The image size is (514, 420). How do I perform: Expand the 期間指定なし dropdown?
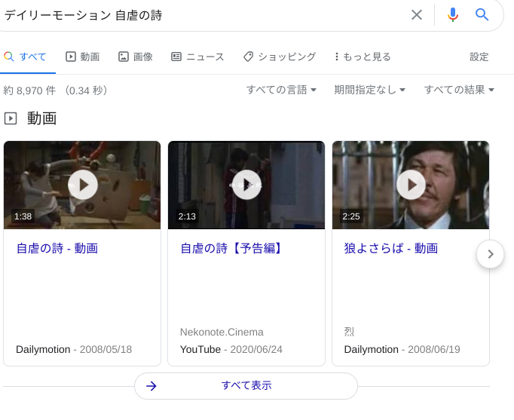click(x=370, y=90)
